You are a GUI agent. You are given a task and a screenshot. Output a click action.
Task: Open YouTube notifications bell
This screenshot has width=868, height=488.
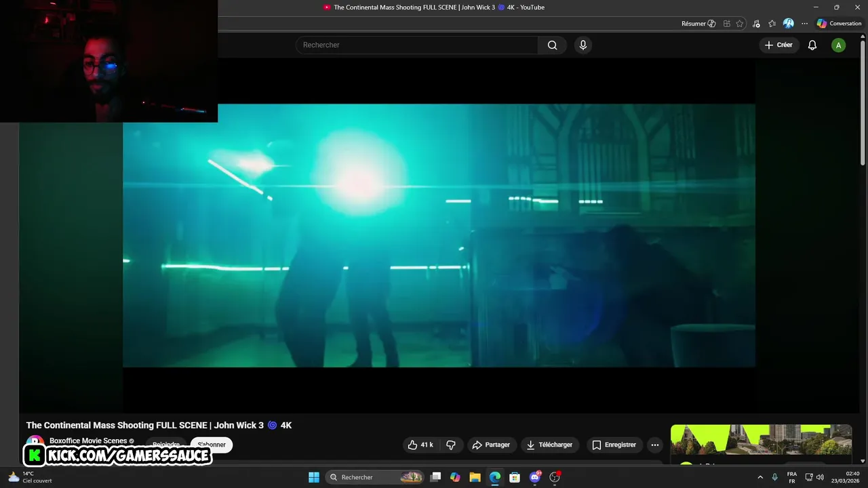812,45
